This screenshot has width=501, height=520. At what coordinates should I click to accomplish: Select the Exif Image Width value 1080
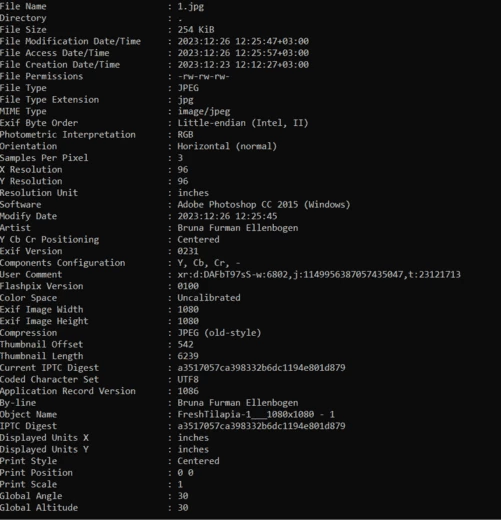188,309
